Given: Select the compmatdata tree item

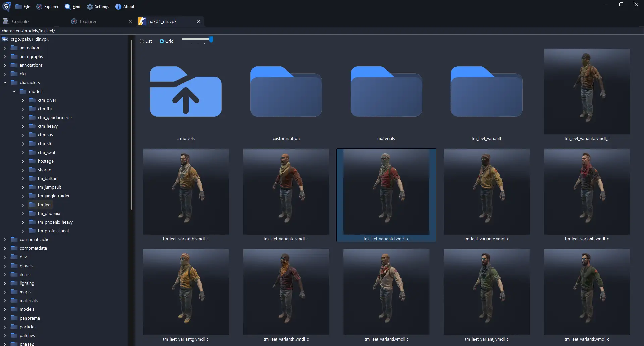Looking at the screenshot, I should tap(33, 248).
